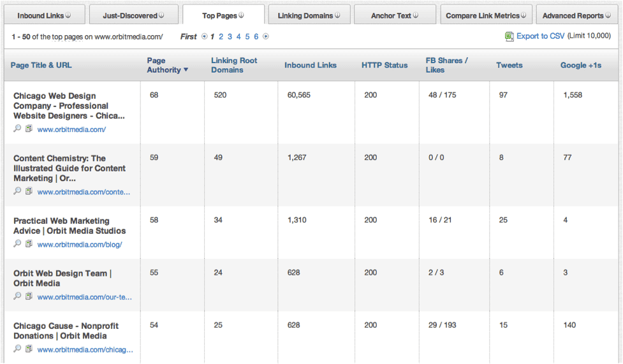The width and height of the screenshot is (623, 364).
Task: Switch to the Inbound Links tab
Action: (x=45, y=15)
